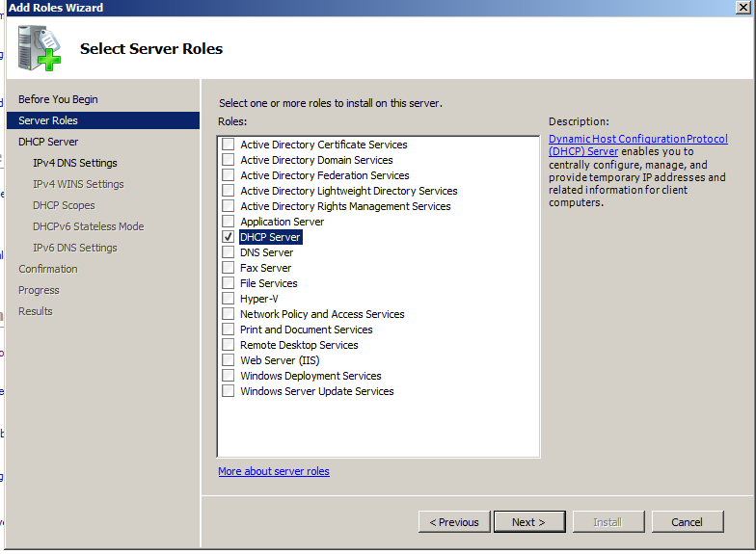Select IPv6 DNS Settings in sidebar
Screen dimensions: 756x554
tap(75, 248)
